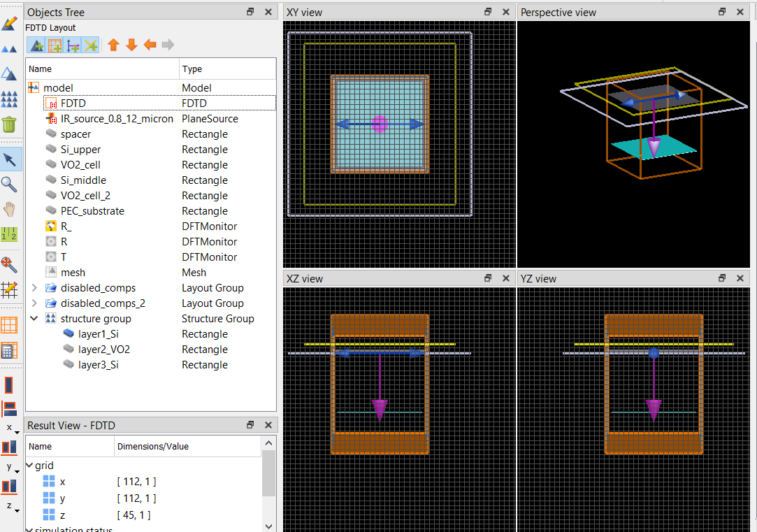The image size is (757, 532).
Task: Select IR_source_0.8_12_micron plane source
Action: [116, 119]
